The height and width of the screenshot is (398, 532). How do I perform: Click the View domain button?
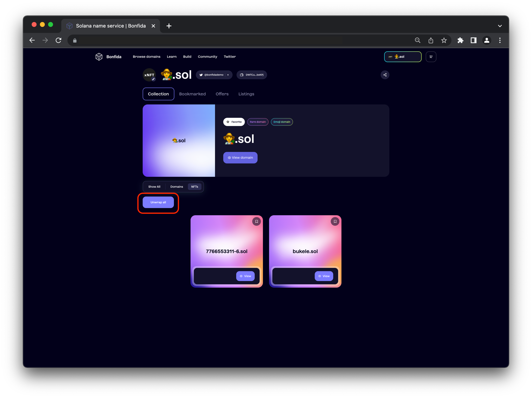pyautogui.click(x=240, y=158)
